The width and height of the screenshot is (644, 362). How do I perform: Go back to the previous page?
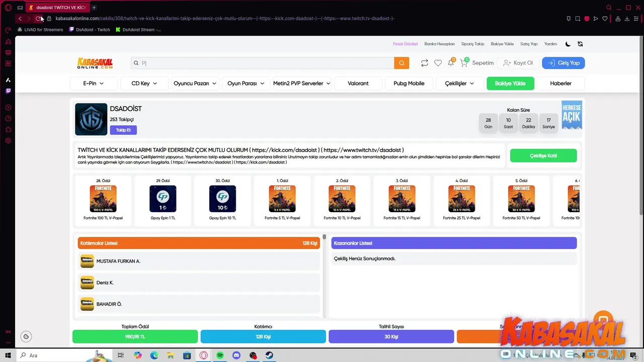point(20,19)
